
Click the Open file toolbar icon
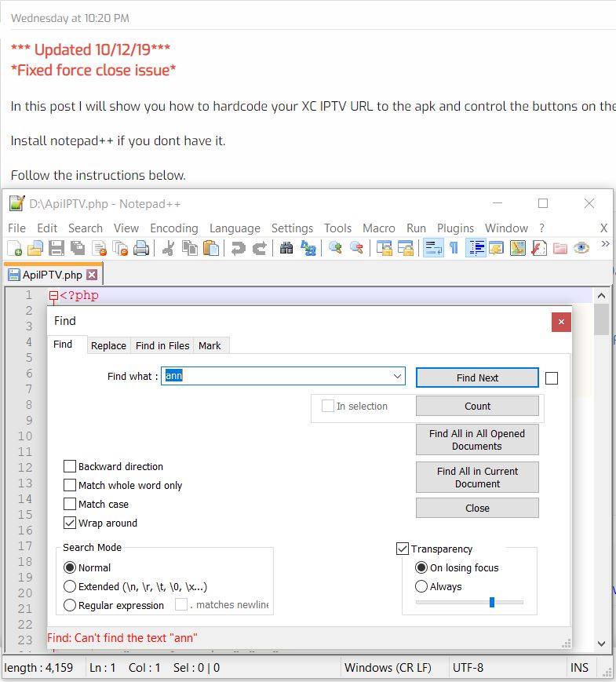[35, 248]
